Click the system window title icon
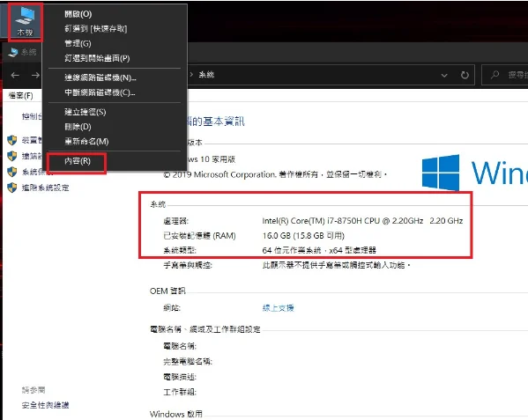Image resolution: width=528 pixels, height=420 pixels. [x=13, y=52]
